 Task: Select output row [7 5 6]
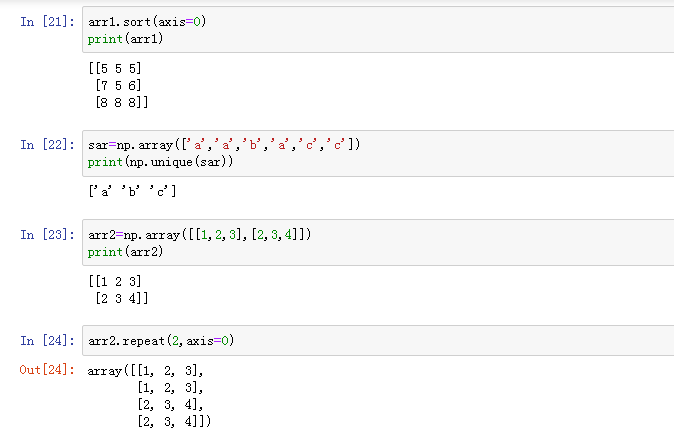pyautogui.click(x=118, y=86)
